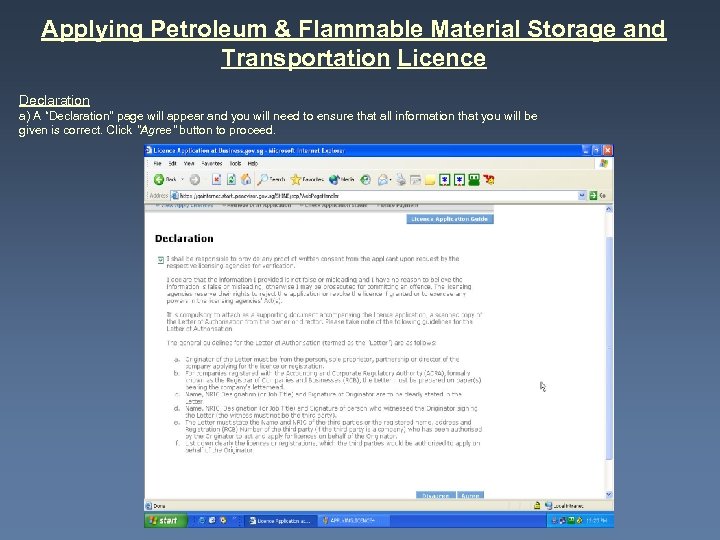Open the Tools menu
720x540 pixels.
coord(236,163)
